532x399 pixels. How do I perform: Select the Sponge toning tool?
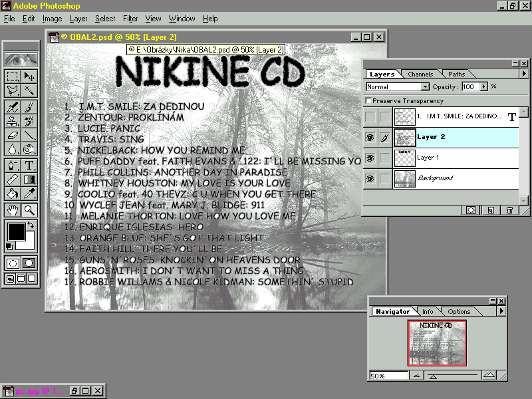(x=29, y=149)
